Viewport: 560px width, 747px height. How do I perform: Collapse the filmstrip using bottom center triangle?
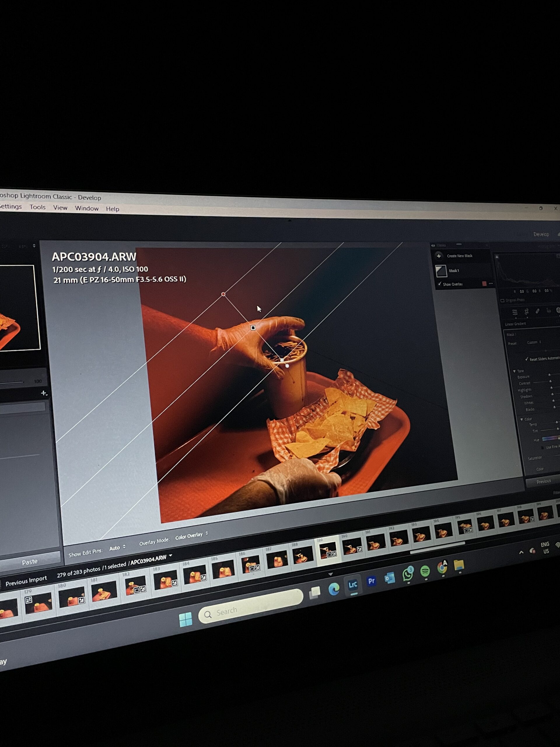coord(330,574)
